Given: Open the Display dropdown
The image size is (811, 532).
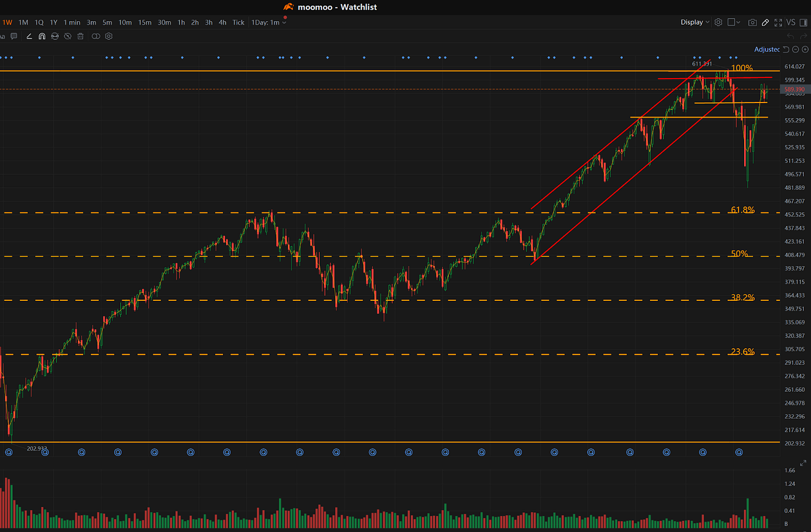Looking at the screenshot, I should [695, 22].
